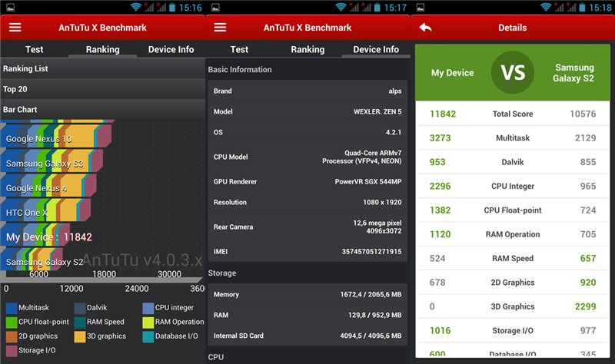This screenshot has height=364, width=615.
Task: Select Device Info tab in 15:17 screen
Action: click(376, 49)
